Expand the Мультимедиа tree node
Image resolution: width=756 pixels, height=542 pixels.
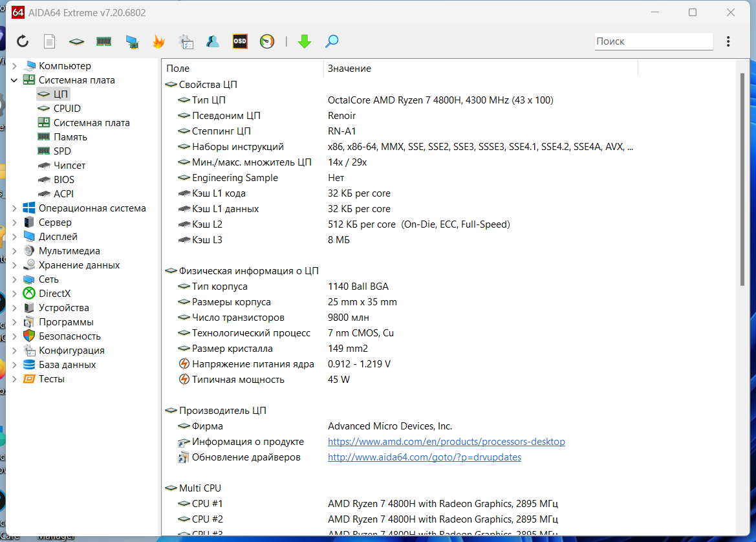click(x=14, y=251)
